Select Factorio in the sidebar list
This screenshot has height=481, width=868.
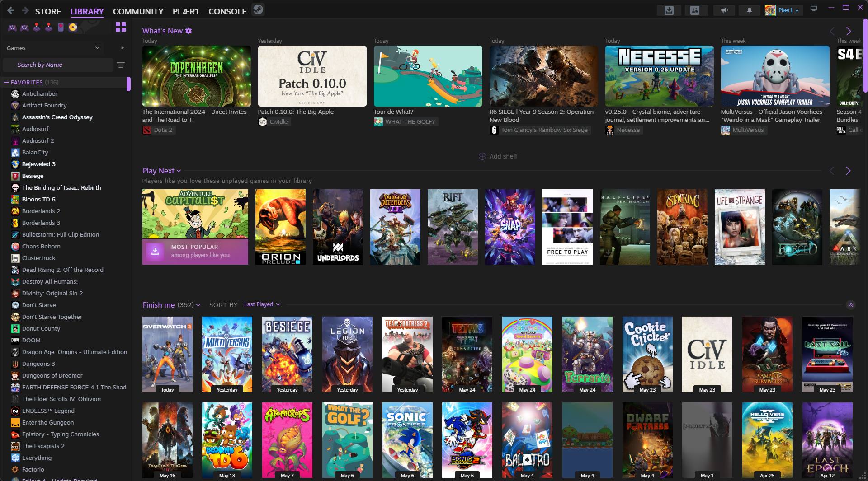(x=33, y=470)
